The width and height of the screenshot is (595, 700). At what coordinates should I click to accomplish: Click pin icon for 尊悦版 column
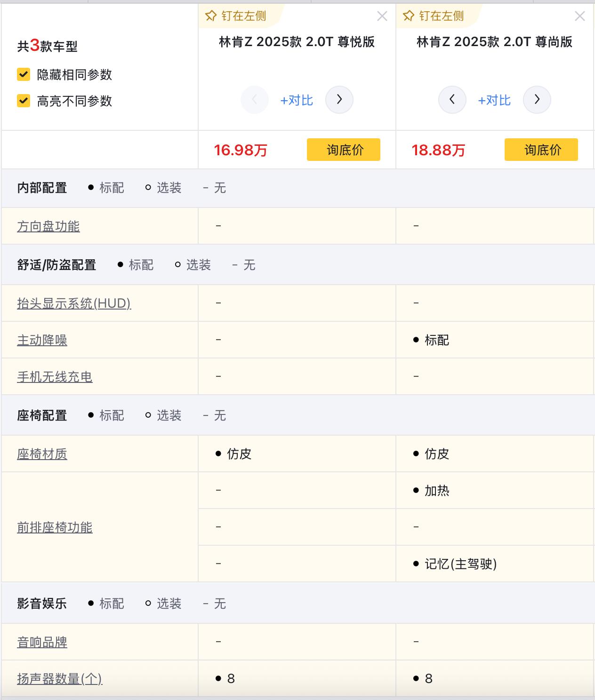[x=211, y=16]
